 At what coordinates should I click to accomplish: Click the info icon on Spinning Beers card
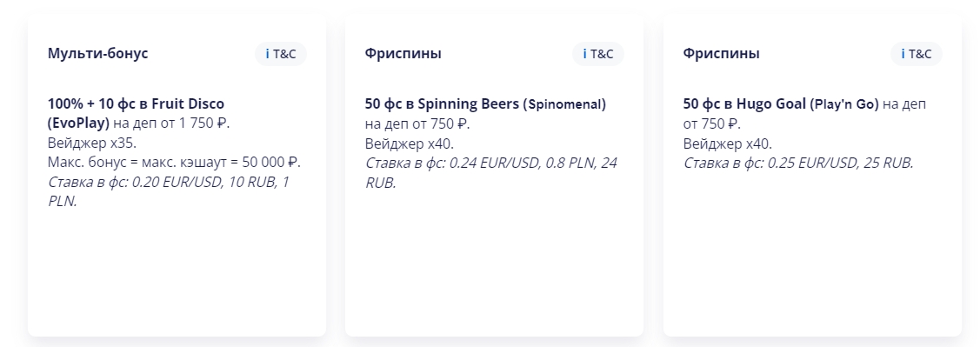coord(585,55)
